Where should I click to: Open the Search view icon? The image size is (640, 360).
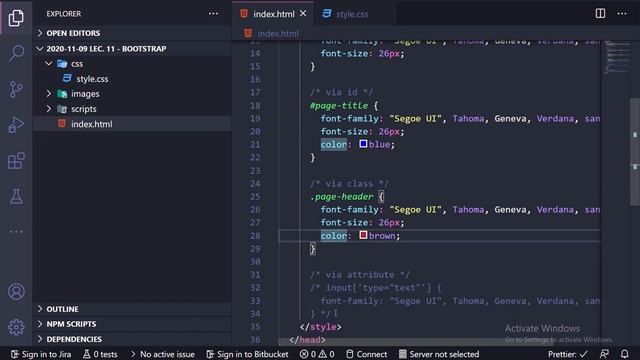coord(16,53)
